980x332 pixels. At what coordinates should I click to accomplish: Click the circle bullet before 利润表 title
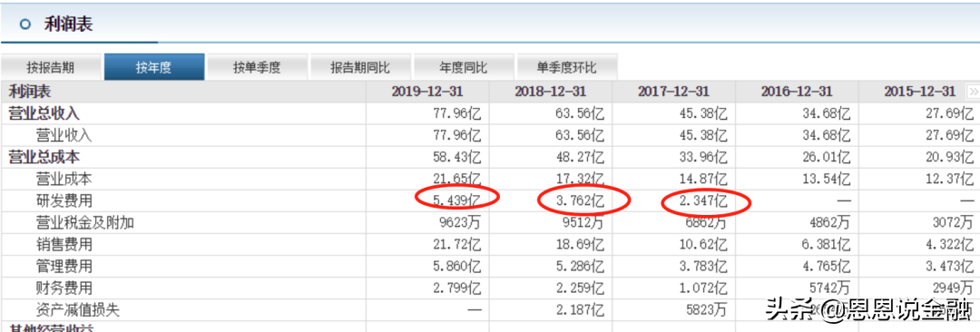point(25,24)
